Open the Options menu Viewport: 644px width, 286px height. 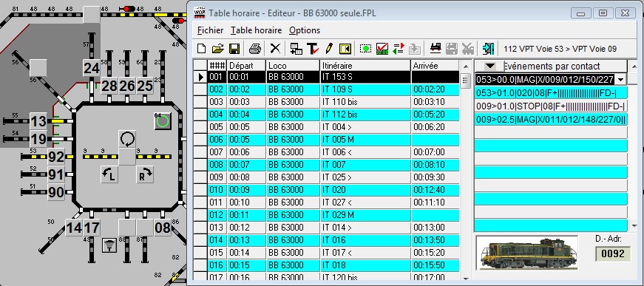(x=305, y=30)
